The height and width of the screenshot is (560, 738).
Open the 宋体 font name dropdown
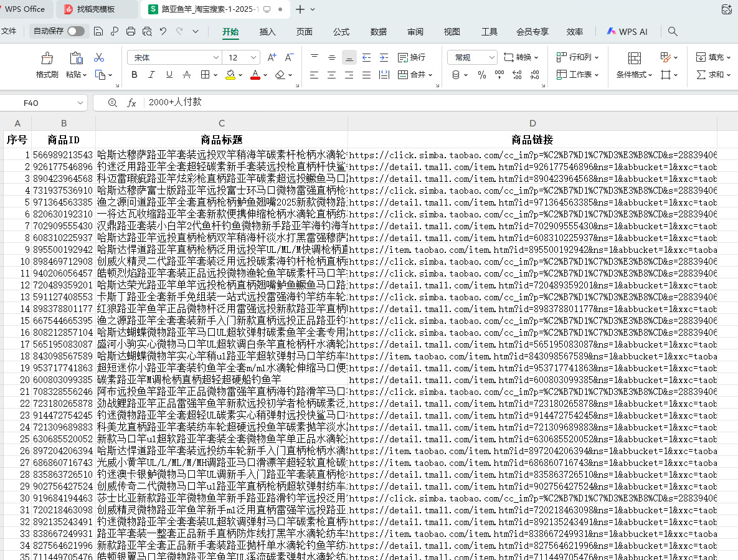point(216,57)
